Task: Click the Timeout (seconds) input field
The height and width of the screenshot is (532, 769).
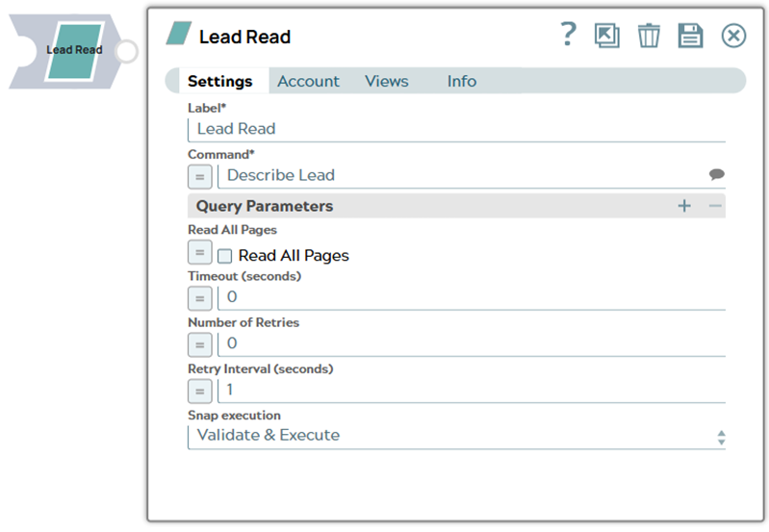Action: (x=472, y=297)
